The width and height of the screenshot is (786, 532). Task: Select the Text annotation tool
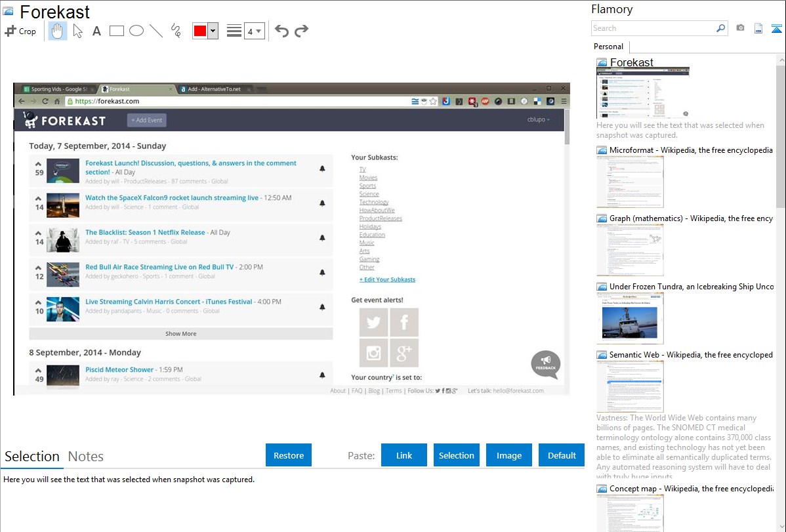tap(96, 31)
